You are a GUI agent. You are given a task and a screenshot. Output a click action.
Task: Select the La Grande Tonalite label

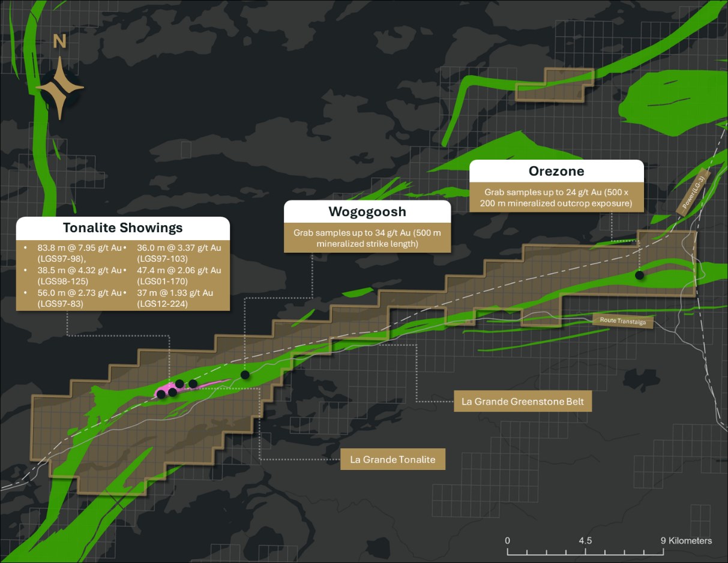click(393, 460)
